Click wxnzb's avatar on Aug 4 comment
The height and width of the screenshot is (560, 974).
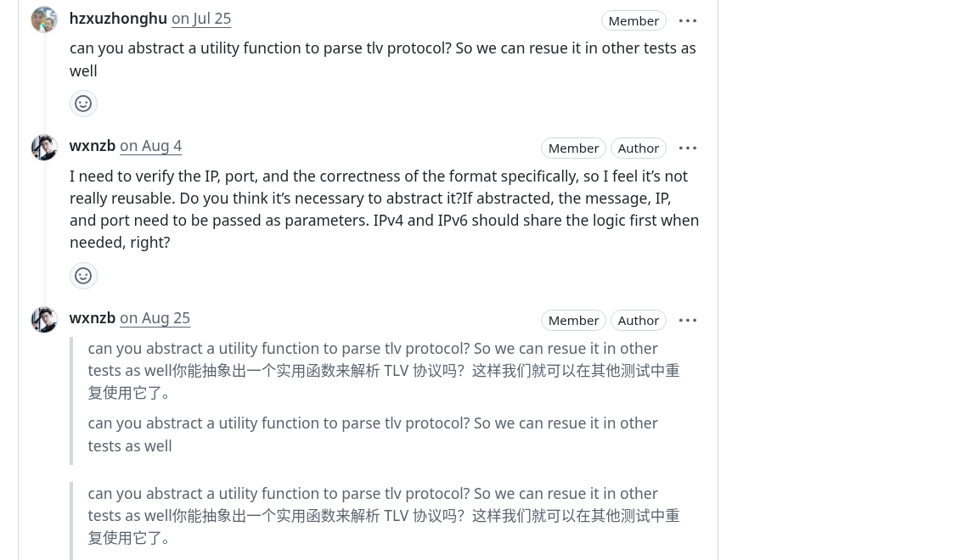coord(44,148)
